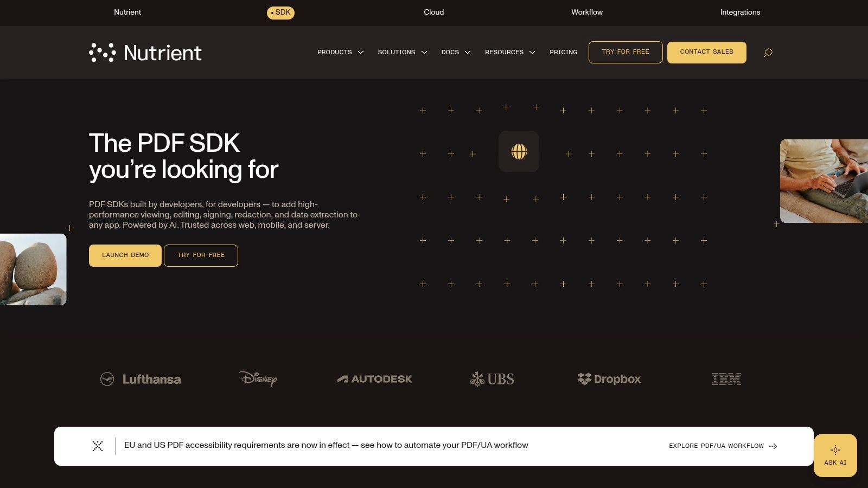This screenshot has height=488, width=868.
Task: Switch to the Workflow tab
Action: [x=587, y=12]
